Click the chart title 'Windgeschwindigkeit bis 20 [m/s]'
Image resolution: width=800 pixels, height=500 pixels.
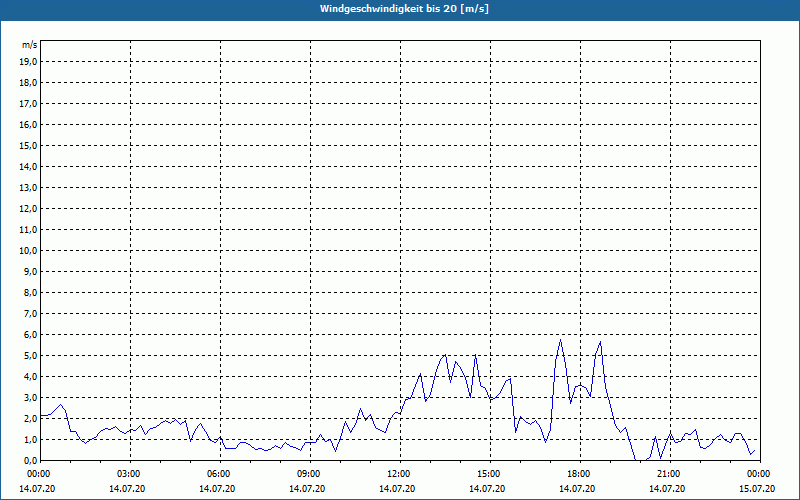[x=404, y=9]
